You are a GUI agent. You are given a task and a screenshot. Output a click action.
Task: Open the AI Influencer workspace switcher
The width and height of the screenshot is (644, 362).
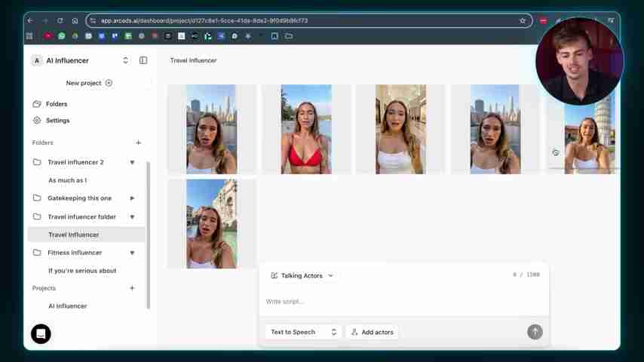point(125,60)
